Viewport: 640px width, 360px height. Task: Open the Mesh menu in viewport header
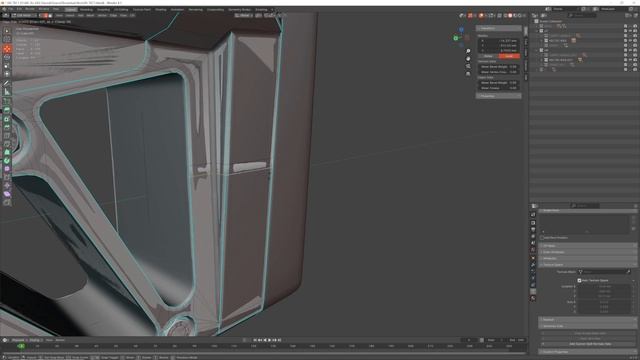90,16
